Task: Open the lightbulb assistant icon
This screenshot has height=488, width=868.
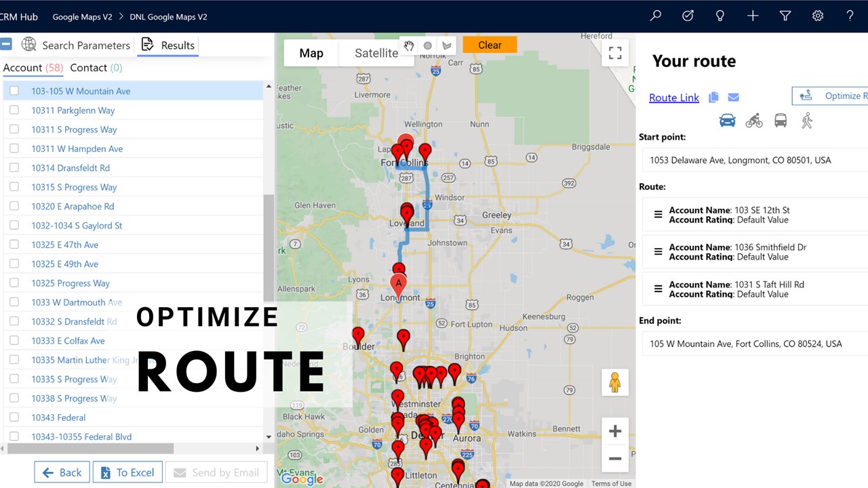Action: pos(720,16)
